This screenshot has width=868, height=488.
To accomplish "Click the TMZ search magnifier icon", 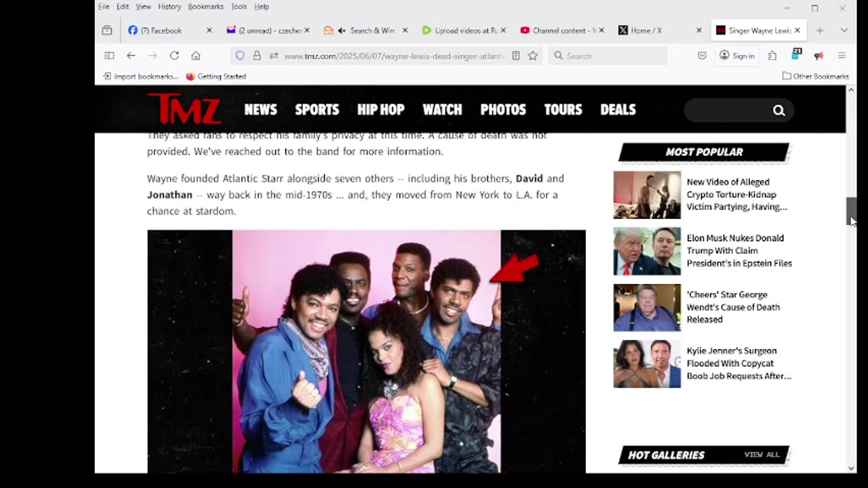I will pyautogui.click(x=778, y=110).
